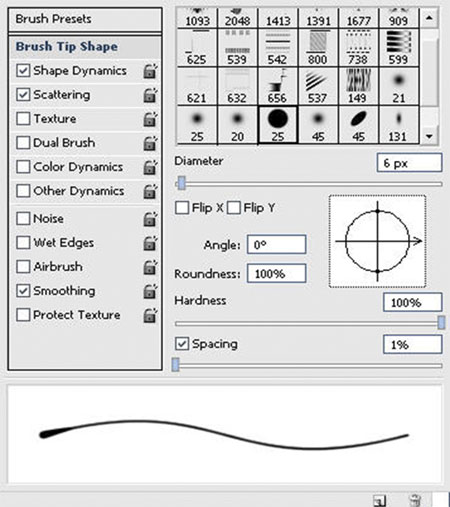Enable the Protect Texture checkbox
450x507 pixels.
pyautogui.click(x=23, y=315)
